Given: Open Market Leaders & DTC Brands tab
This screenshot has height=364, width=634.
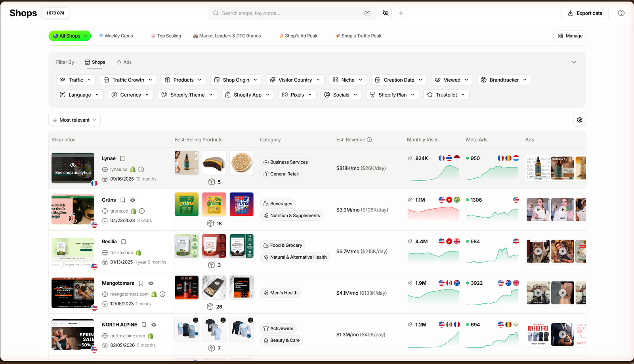Looking at the screenshot, I should pyautogui.click(x=227, y=36).
